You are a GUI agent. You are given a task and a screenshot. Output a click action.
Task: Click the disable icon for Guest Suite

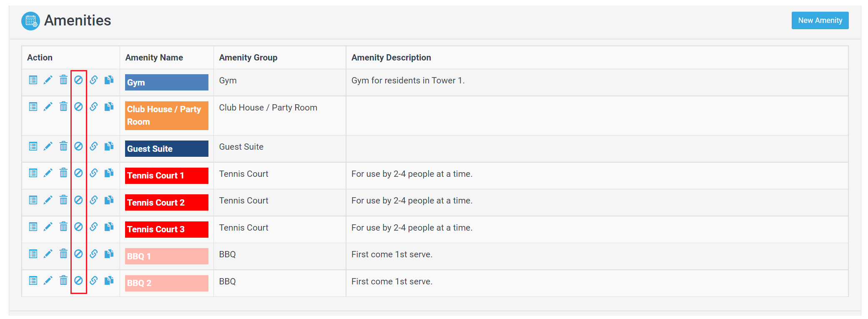coord(78,146)
